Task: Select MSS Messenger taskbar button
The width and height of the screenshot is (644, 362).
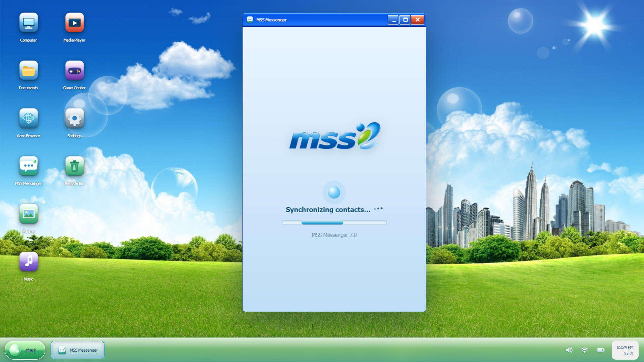Action: click(x=77, y=350)
